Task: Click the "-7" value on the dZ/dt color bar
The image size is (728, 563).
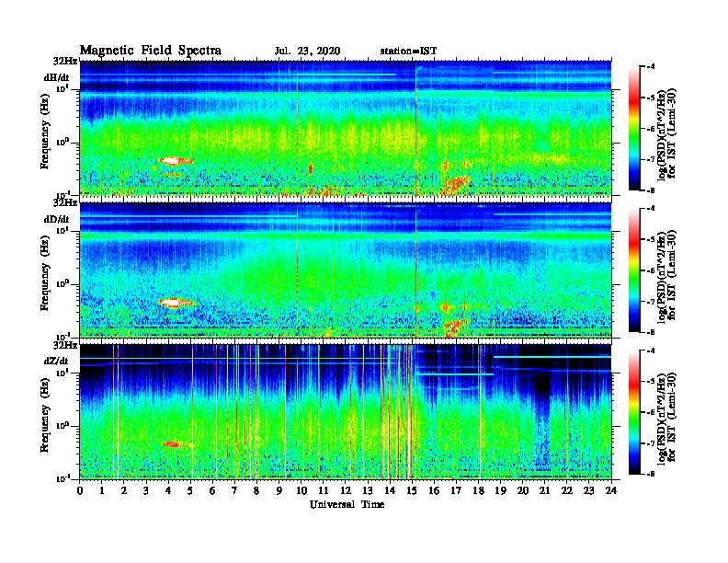Action: [x=652, y=443]
